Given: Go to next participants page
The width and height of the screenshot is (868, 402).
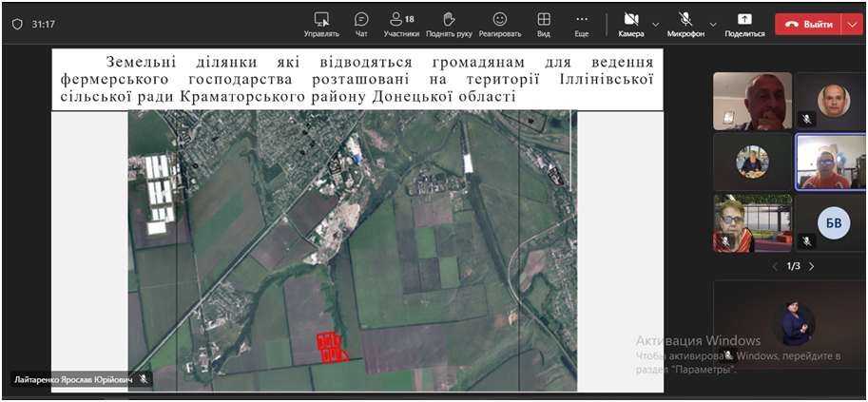Looking at the screenshot, I should coord(811,266).
